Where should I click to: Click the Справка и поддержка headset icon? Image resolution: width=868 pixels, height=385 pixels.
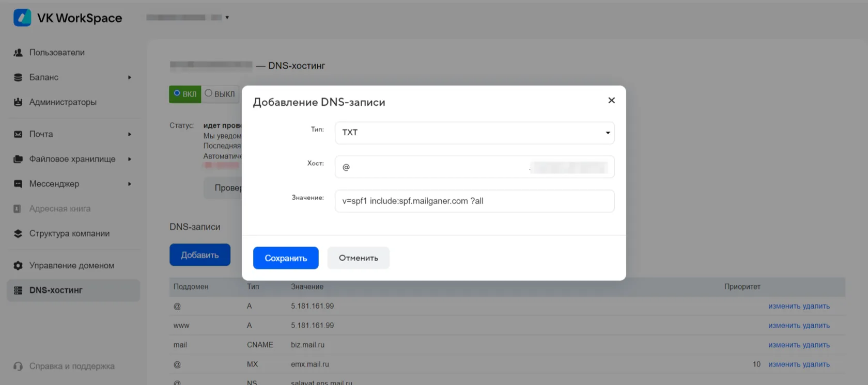point(18,366)
